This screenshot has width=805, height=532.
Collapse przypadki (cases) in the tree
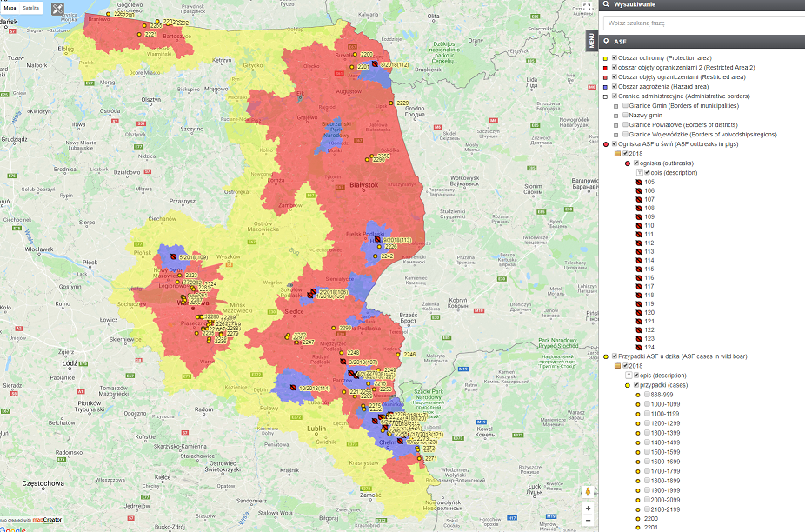point(628,385)
